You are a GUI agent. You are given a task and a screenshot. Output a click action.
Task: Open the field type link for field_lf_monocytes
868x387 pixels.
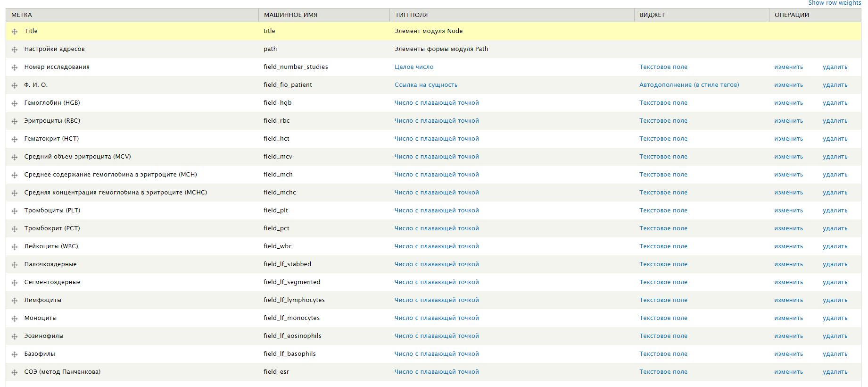pos(436,318)
